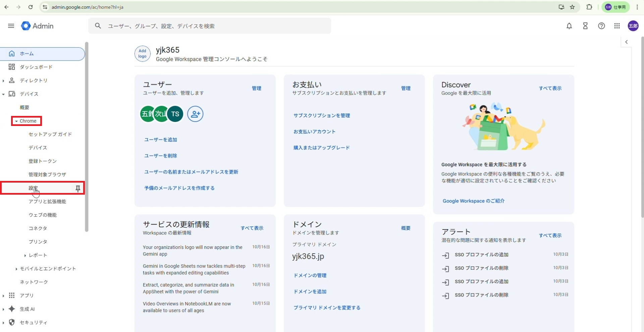
Task: Open the サブスクリプションを管理 link
Action: [x=322, y=116]
